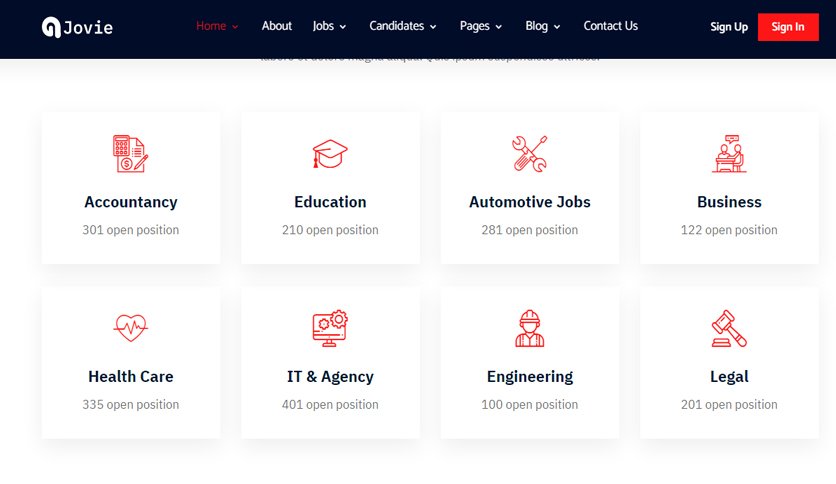
Task: Expand the Candidates menu chevron
Action: (x=433, y=27)
